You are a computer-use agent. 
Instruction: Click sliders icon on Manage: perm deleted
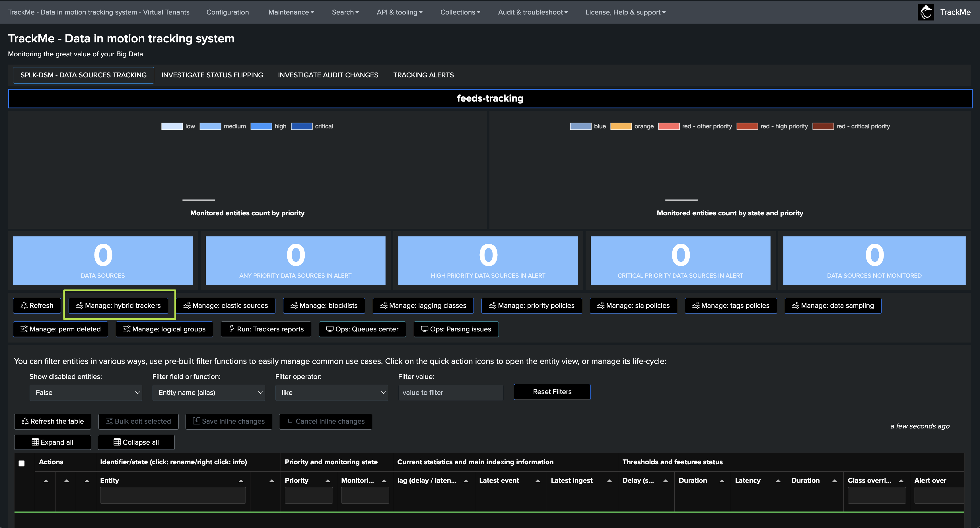(24, 329)
